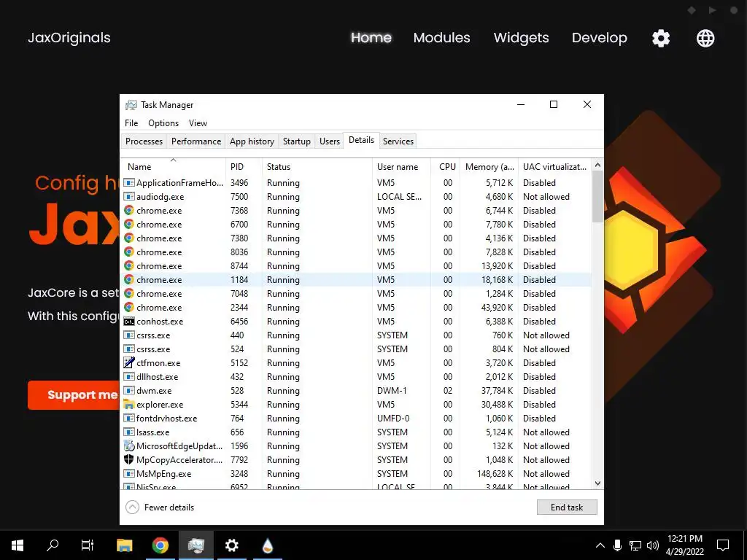This screenshot has height=560, width=747.
Task: Open Task View on taskbar
Action: 88,545
